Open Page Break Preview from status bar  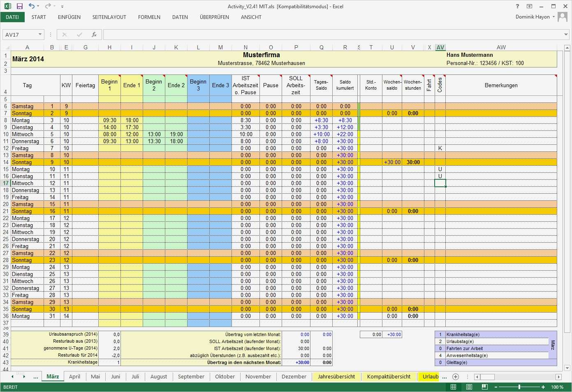484,387
